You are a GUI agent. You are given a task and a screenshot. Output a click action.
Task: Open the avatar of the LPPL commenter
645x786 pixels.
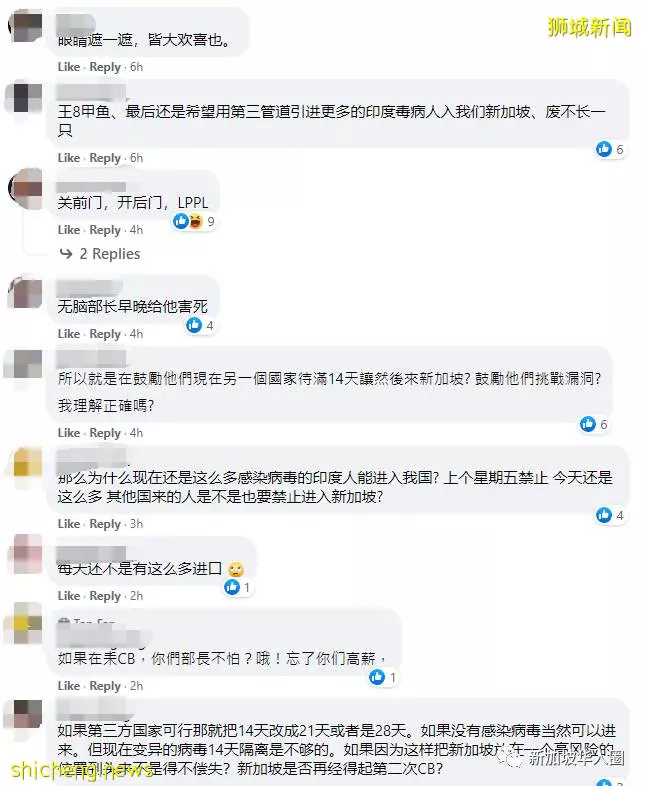pyautogui.click(x=27, y=189)
